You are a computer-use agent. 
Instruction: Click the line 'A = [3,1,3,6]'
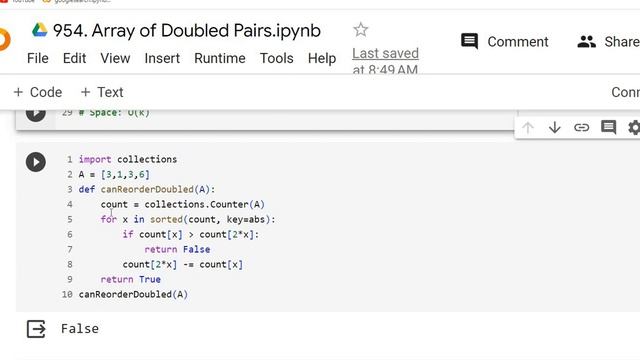(x=114, y=174)
